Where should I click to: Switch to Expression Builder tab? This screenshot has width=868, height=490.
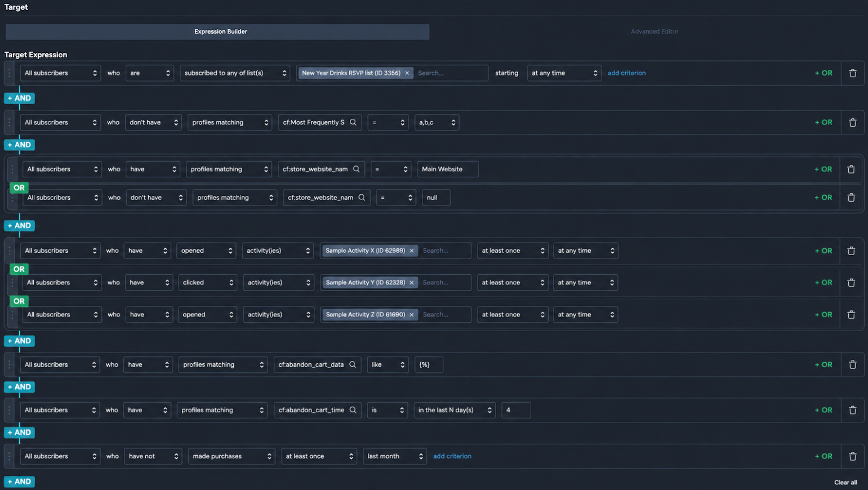click(217, 32)
